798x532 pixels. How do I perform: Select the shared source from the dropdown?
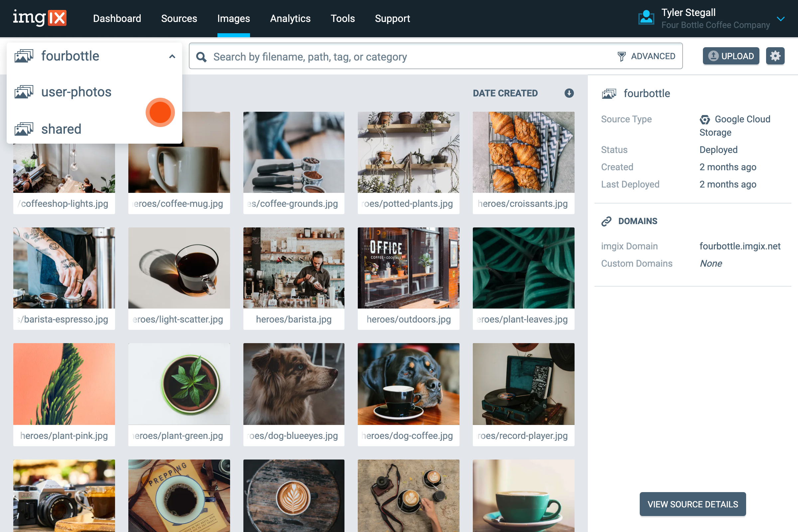coord(61,129)
